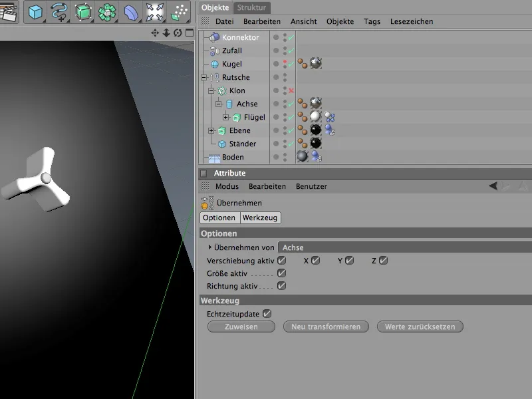The height and width of the screenshot is (399, 532).
Task: Click the viewport rotate navigation icon
Action: tap(178, 33)
